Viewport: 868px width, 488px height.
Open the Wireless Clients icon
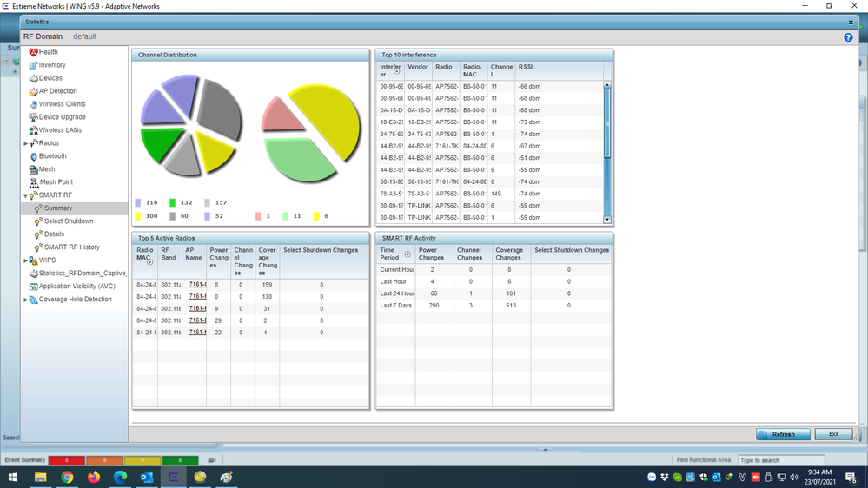[33, 104]
